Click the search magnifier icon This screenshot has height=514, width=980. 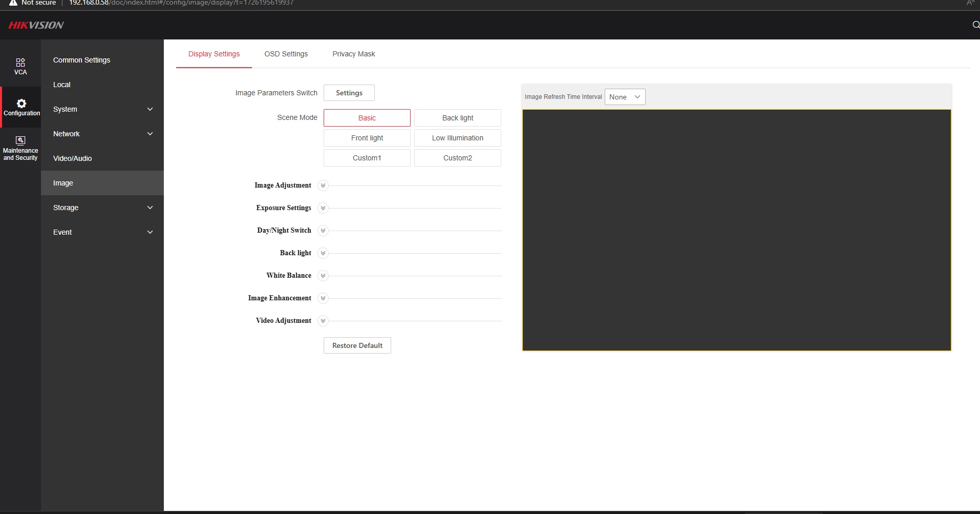pos(975,25)
